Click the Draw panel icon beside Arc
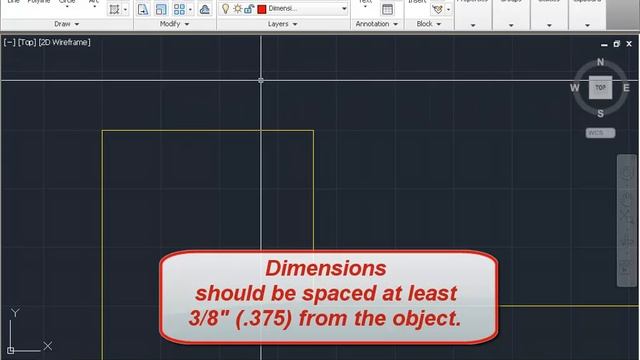This screenshot has width=640, height=360. tap(114, 9)
